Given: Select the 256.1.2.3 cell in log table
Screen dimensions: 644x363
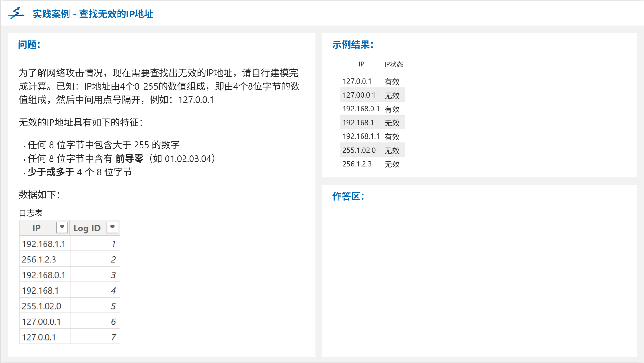Looking at the screenshot, I should [39, 259].
